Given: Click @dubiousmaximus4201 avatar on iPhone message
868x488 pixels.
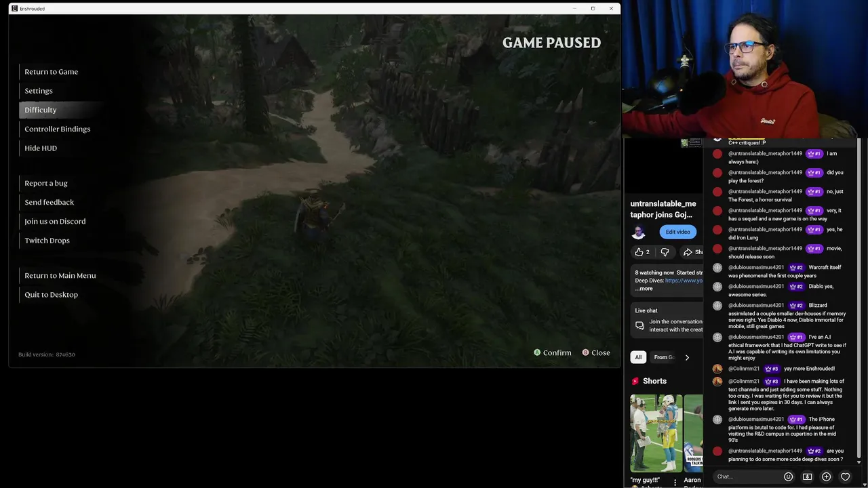Looking at the screenshot, I should click(717, 420).
